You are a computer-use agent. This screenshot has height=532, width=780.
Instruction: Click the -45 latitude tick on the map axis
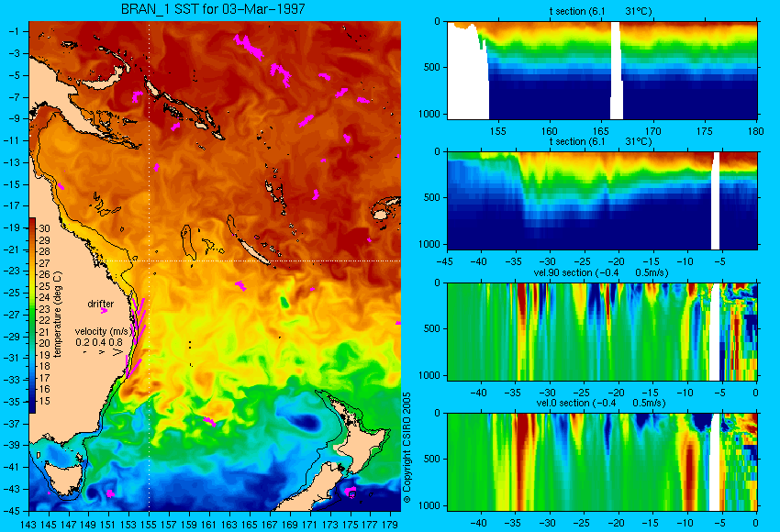click(x=13, y=511)
